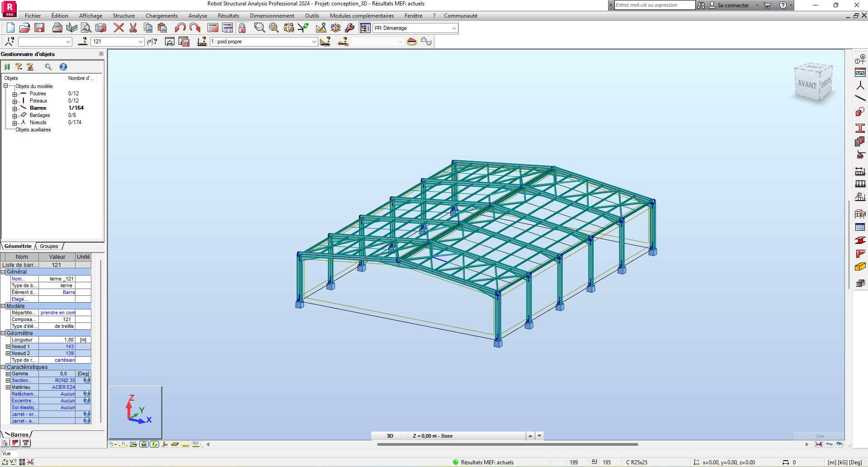The width and height of the screenshot is (868, 467).
Task: Toggle panel numbers N12 display button
Action: point(133,444)
